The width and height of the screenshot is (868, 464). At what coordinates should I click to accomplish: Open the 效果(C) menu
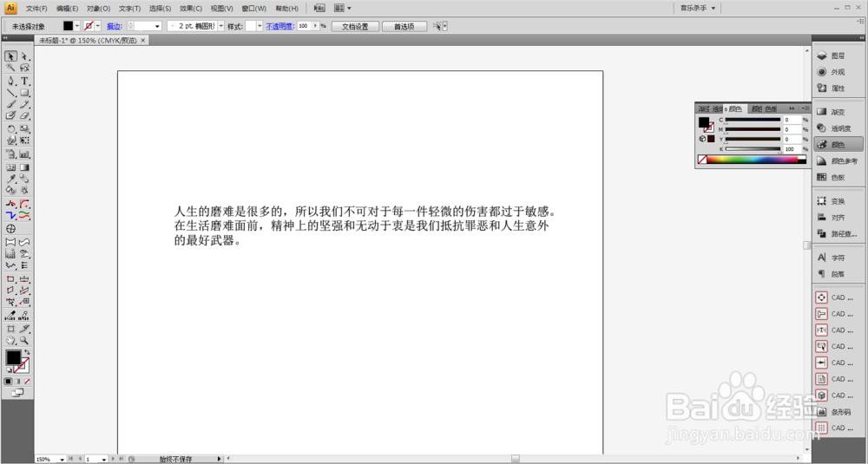click(x=191, y=9)
